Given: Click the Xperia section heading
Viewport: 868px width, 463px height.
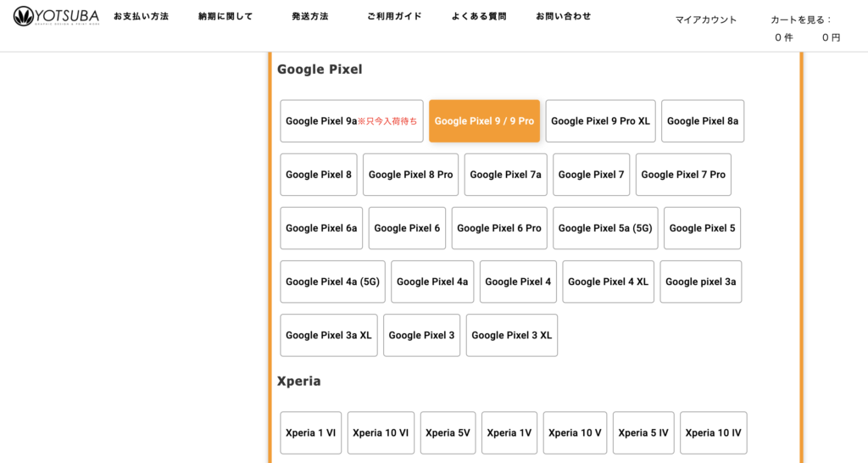Looking at the screenshot, I should 298,381.
